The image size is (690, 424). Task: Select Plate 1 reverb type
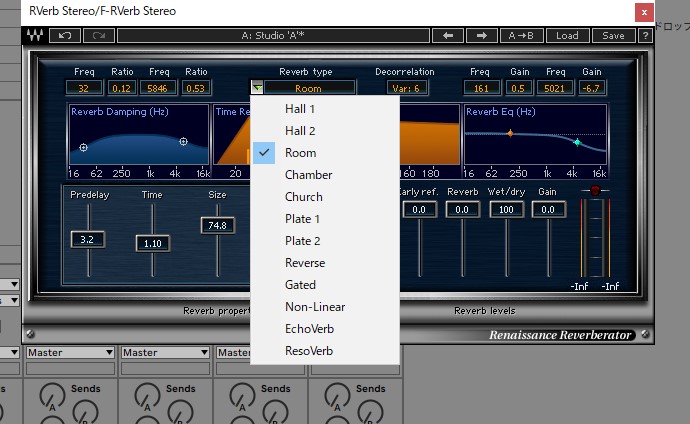(x=325, y=219)
